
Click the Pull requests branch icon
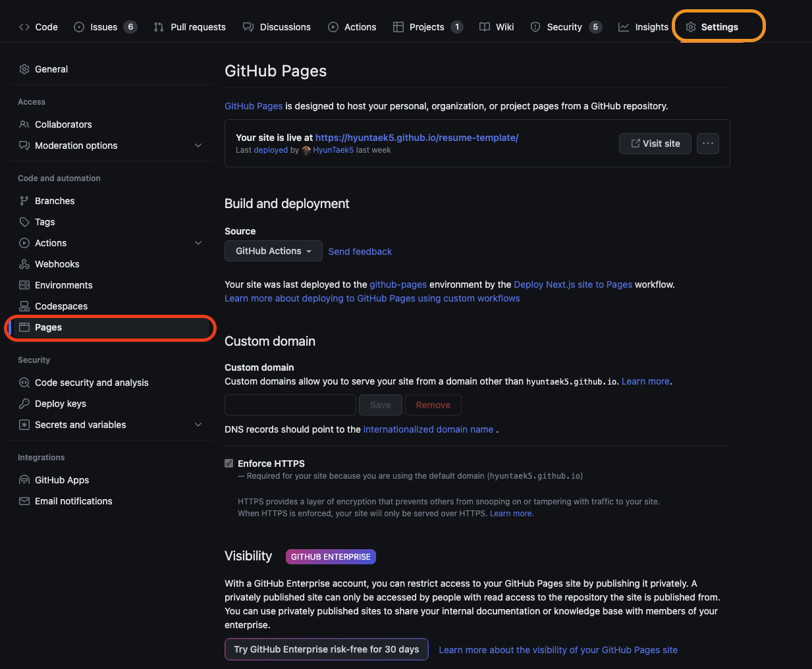tap(159, 27)
